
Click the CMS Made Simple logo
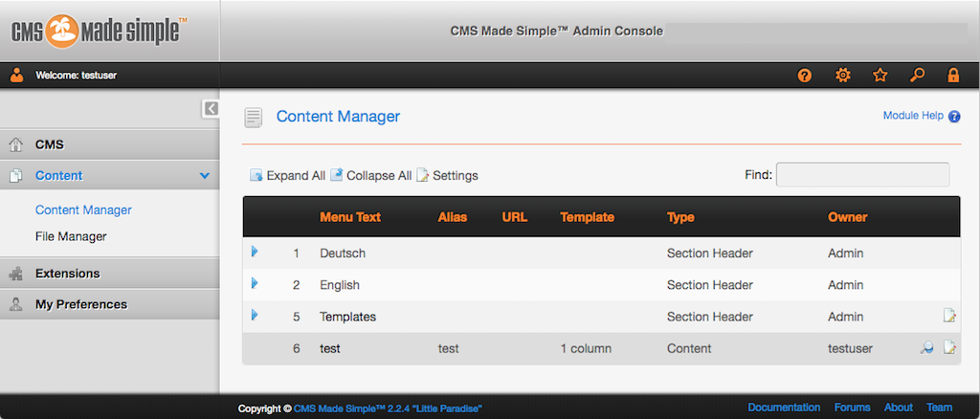(x=100, y=31)
